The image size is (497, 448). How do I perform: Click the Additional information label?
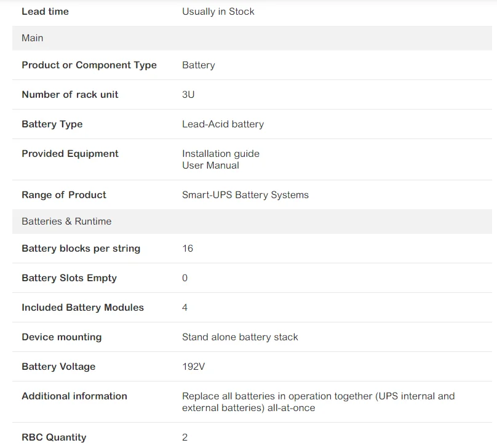pos(74,396)
